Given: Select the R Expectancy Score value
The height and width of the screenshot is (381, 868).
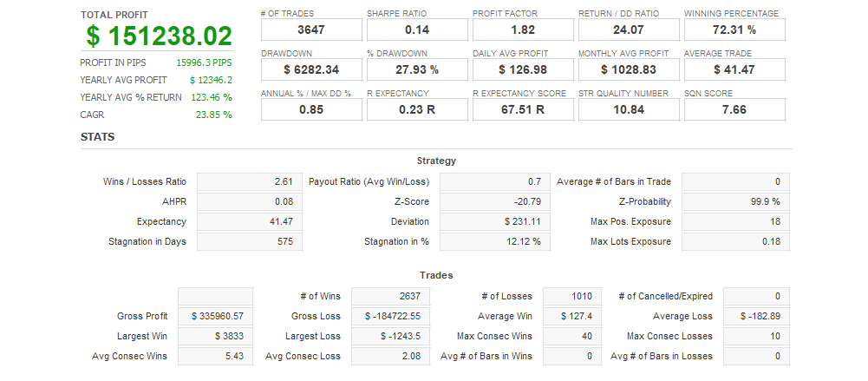Looking at the screenshot, I should [523, 109].
